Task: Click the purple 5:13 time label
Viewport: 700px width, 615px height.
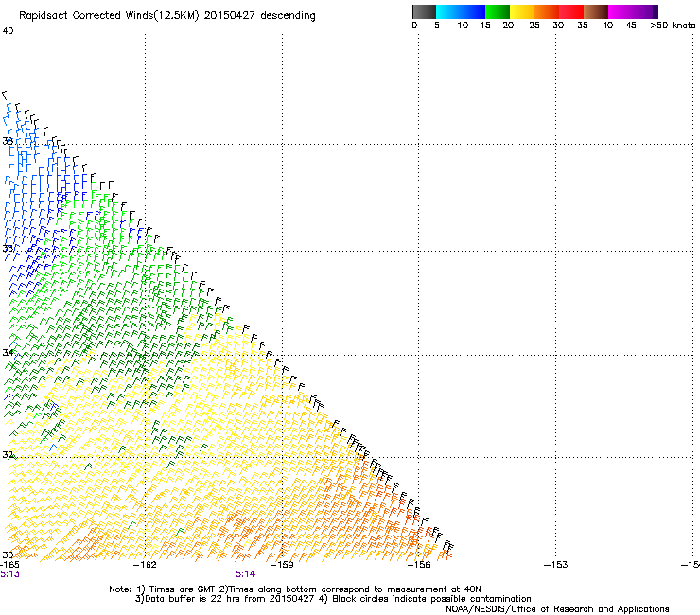Action: pyautogui.click(x=9, y=574)
